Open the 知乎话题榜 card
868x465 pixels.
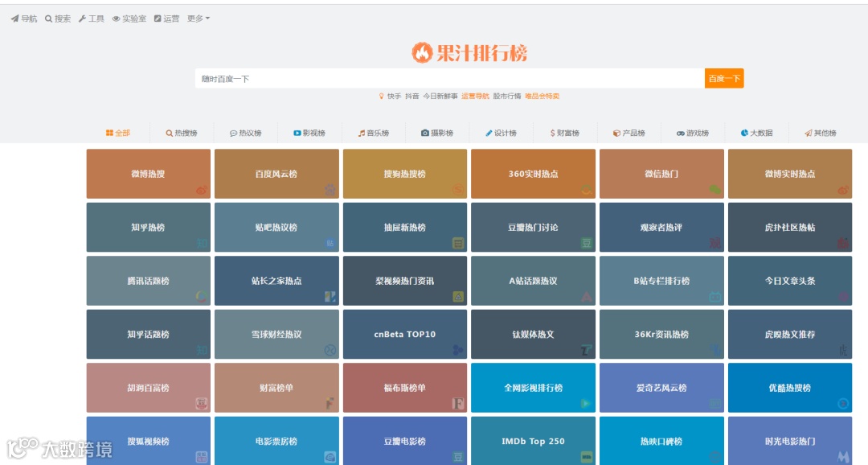tap(149, 334)
